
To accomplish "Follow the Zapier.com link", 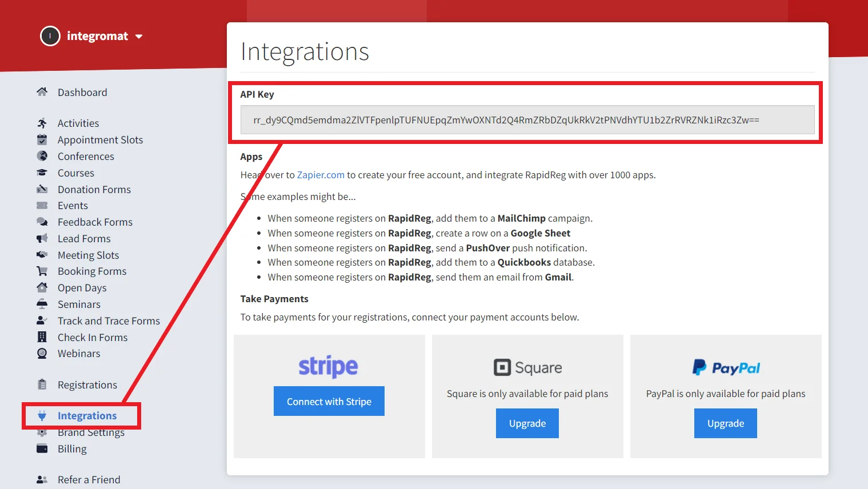I will [x=321, y=175].
